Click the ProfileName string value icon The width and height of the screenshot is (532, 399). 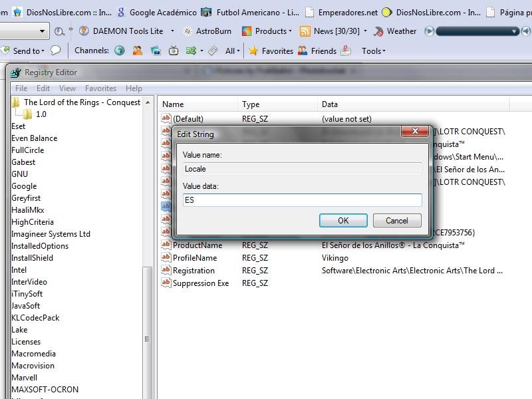click(166, 257)
